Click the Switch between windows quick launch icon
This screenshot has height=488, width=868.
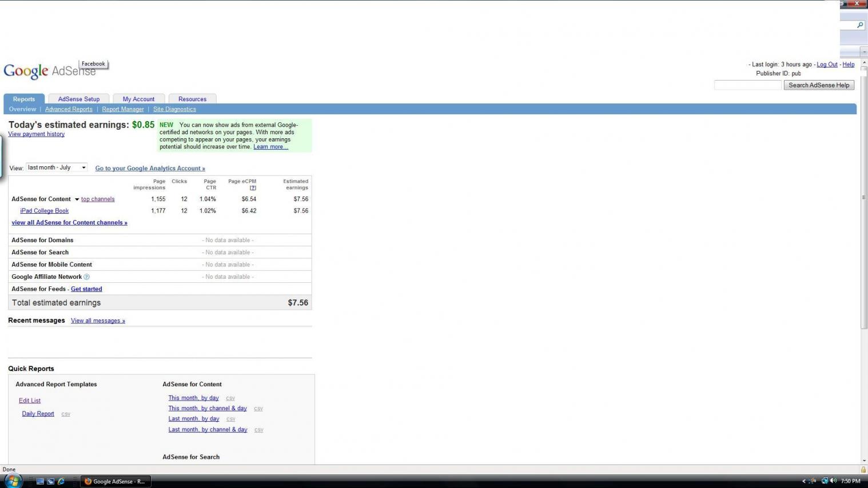pos(50,481)
